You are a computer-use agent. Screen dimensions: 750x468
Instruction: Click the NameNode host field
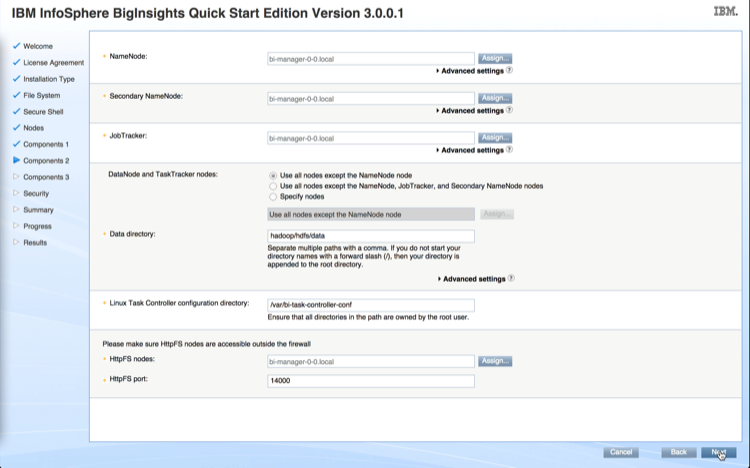tap(371, 59)
